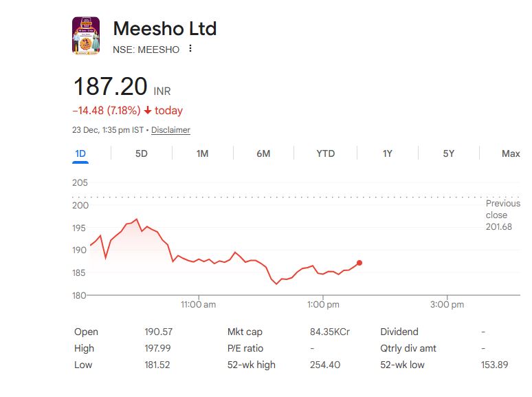Click the Previous close 201.68 label
This screenshot has width=532, height=397.
pos(500,215)
